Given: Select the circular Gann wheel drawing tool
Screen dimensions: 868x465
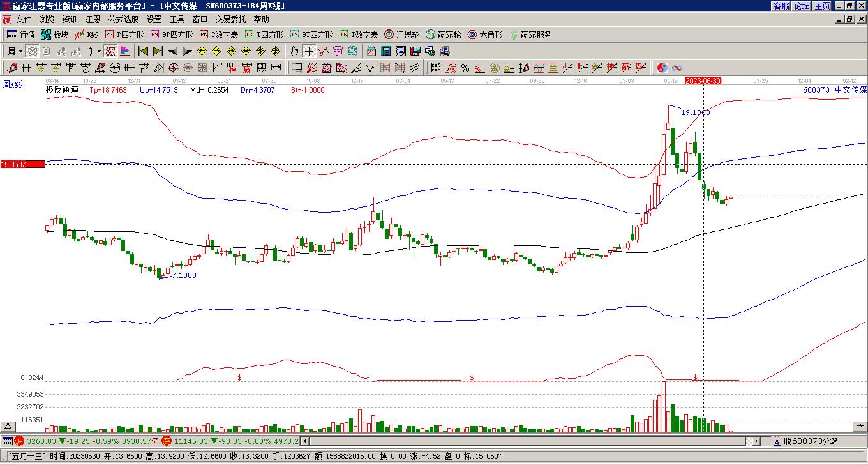Looking at the screenshot, I should click(x=115, y=68).
